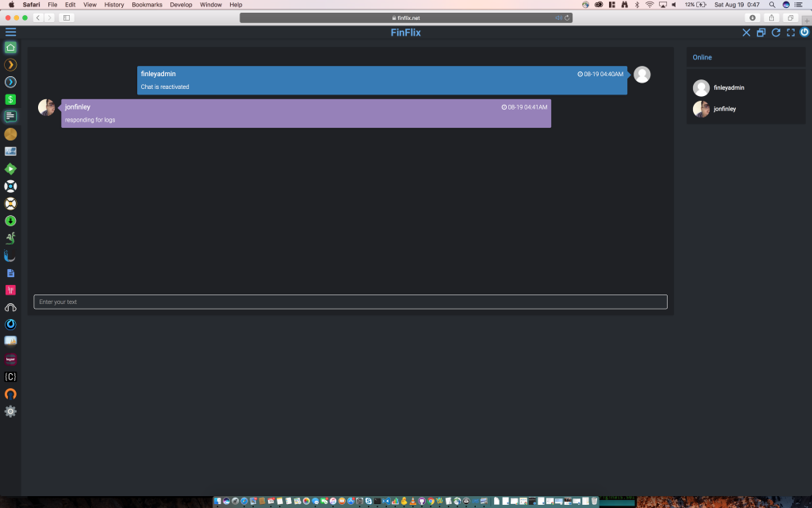This screenshot has width=812, height=508.
Task: Close the current FinFlix tab with X icon
Action: click(746, 32)
